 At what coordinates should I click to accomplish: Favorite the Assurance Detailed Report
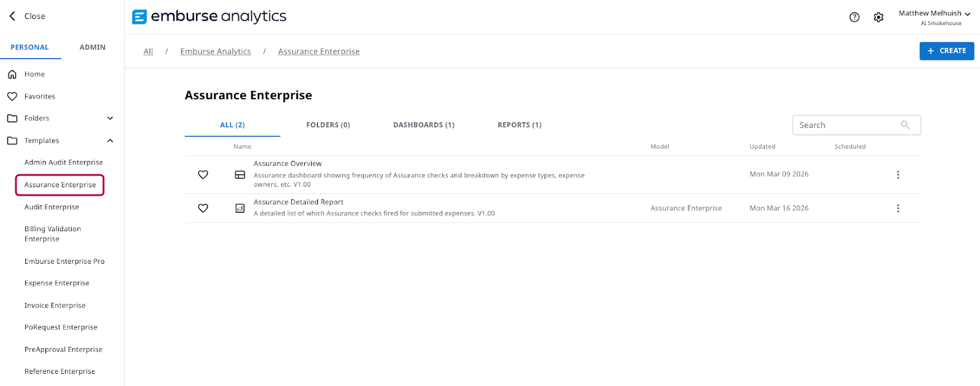point(203,209)
